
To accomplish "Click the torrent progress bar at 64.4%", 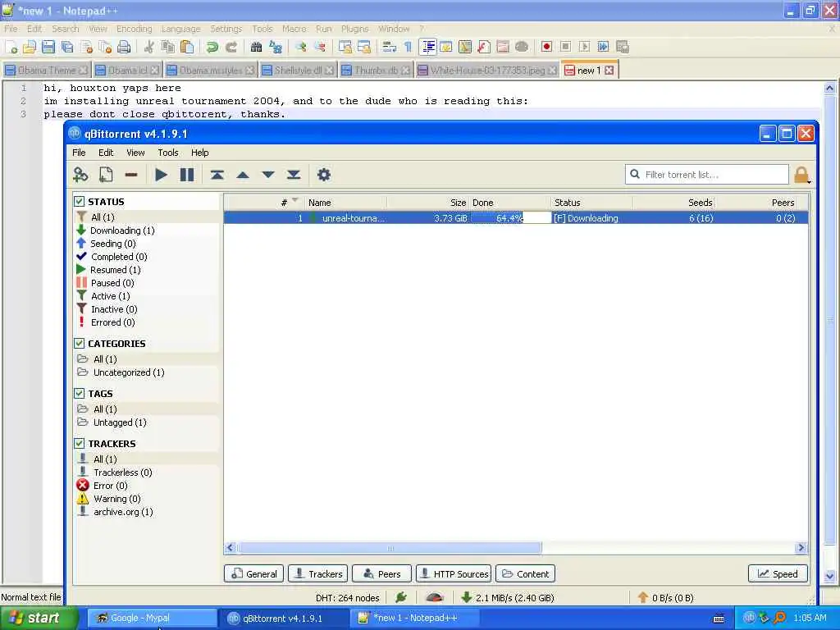I will pos(510,218).
